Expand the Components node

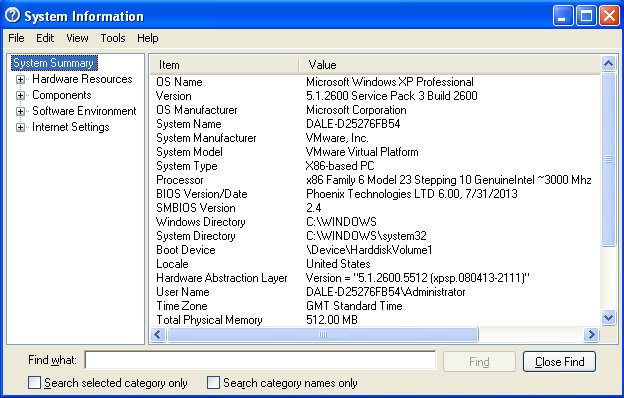tap(20, 95)
